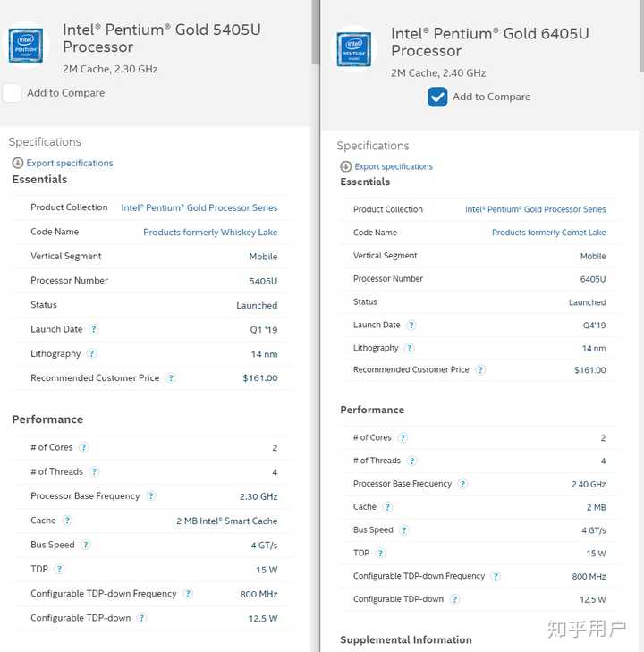This screenshot has width=644, height=652.
Task: Click help icon beside 6405U Cache
Action: point(387,507)
